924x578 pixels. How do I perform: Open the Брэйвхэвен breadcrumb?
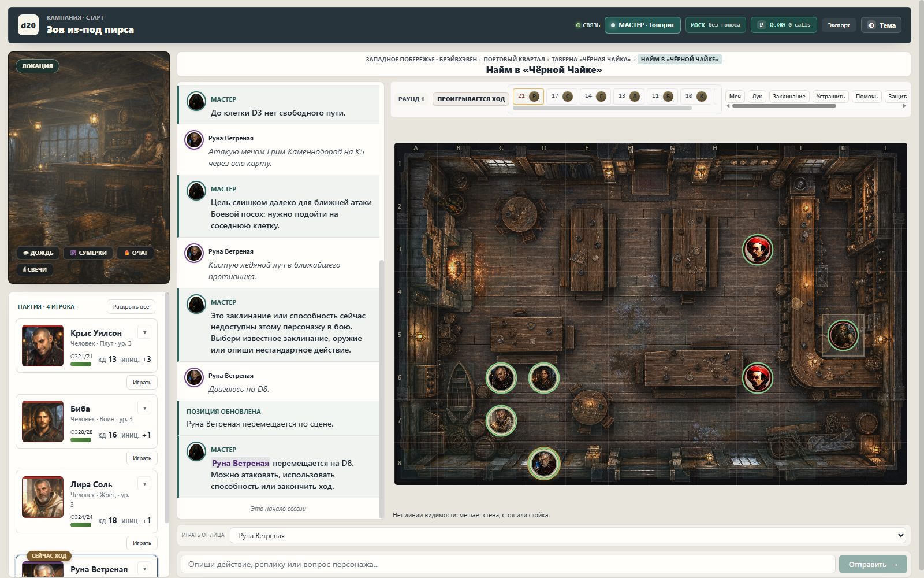pyautogui.click(x=458, y=59)
